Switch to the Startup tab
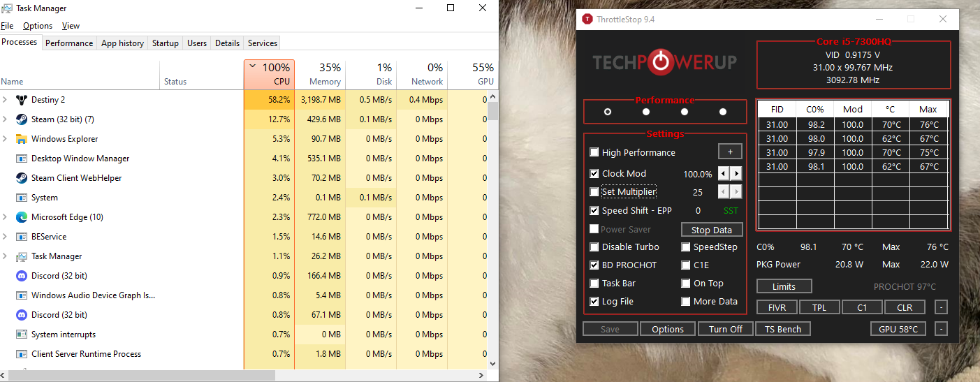This screenshot has width=980, height=382. [166, 43]
